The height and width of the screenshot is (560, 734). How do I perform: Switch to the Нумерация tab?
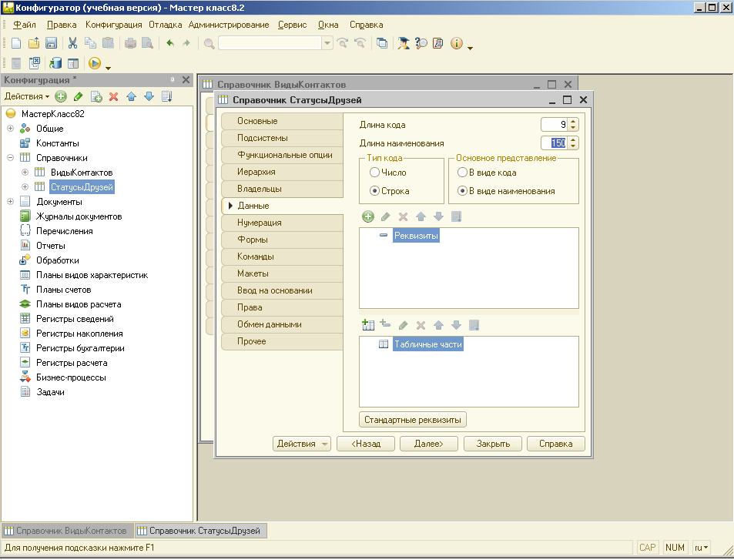260,223
